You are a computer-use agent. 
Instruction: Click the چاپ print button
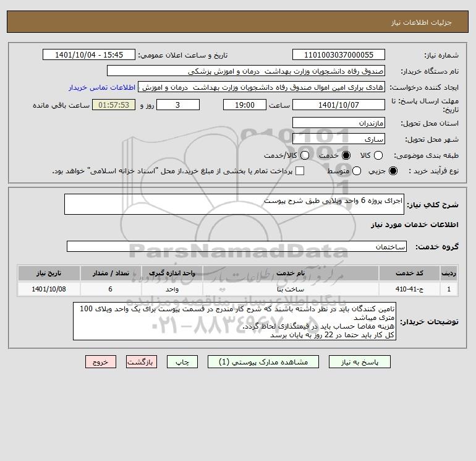182,362
